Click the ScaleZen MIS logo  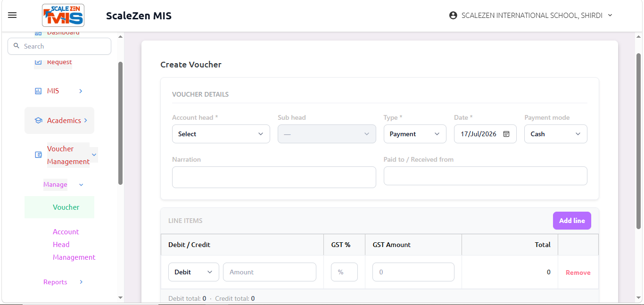click(x=63, y=15)
